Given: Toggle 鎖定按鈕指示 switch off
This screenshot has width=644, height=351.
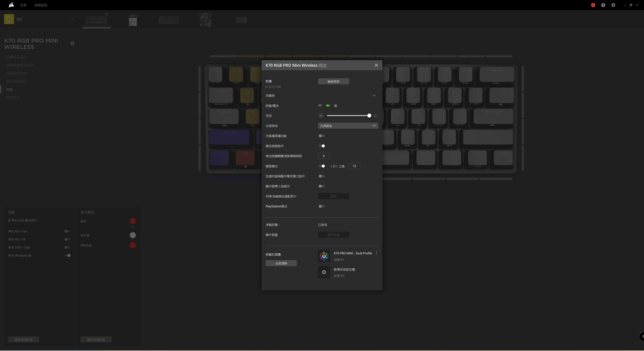Looking at the screenshot, I should click(x=321, y=146).
